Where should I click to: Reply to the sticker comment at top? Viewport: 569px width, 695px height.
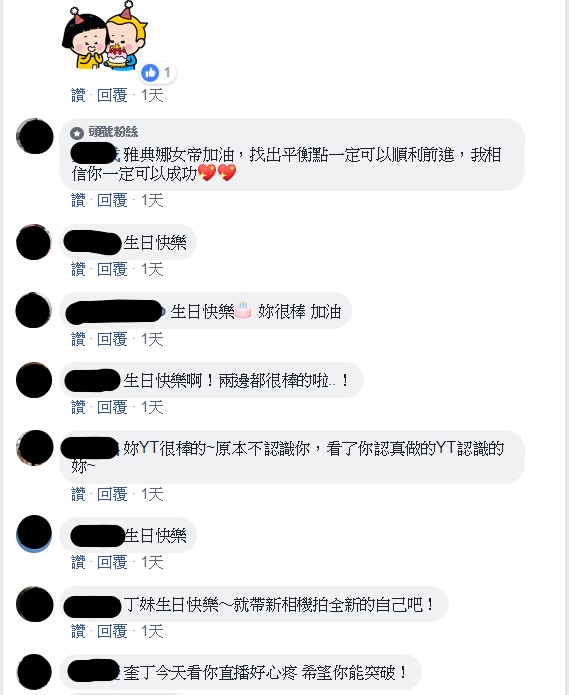pyautogui.click(x=112, y=95)
